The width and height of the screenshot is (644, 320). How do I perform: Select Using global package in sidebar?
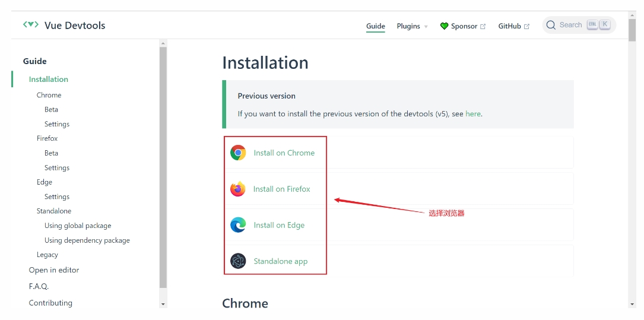(78, 226)
